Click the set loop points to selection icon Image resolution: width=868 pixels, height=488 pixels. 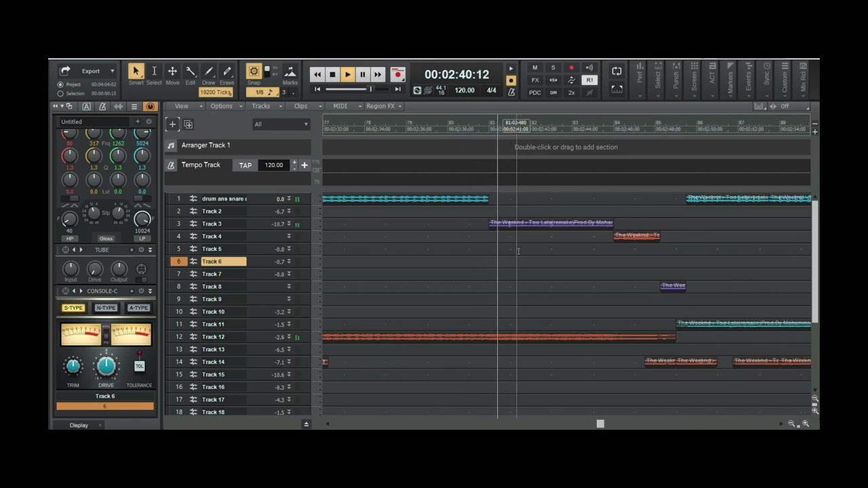tap(616, 89)
